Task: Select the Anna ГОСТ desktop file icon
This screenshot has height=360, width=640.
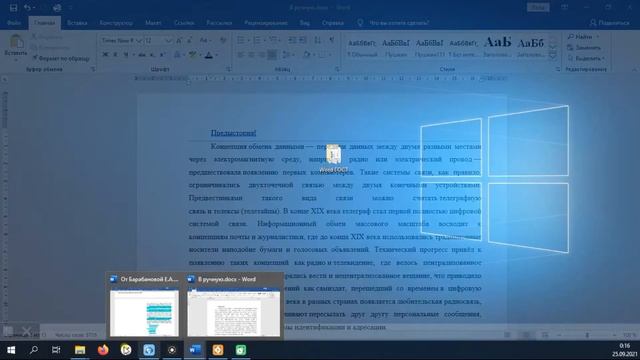Action: (x=333, y=158)
